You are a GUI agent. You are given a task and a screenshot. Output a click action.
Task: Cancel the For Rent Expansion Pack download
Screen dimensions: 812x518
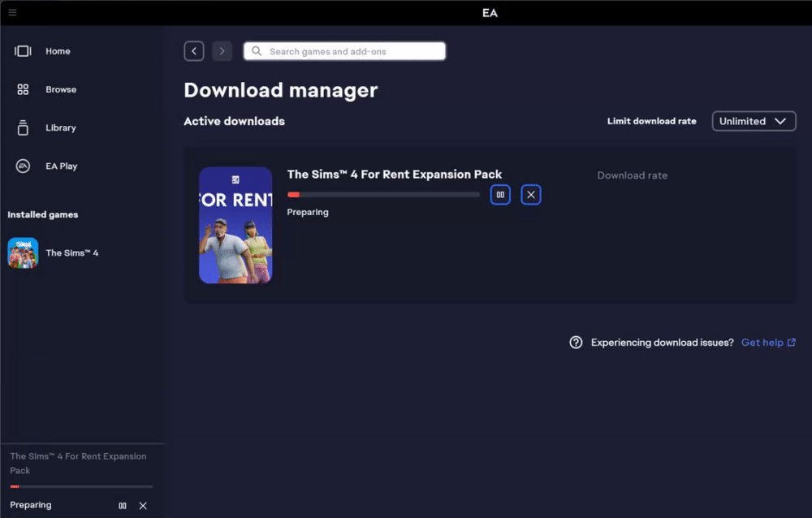(531, 195)
